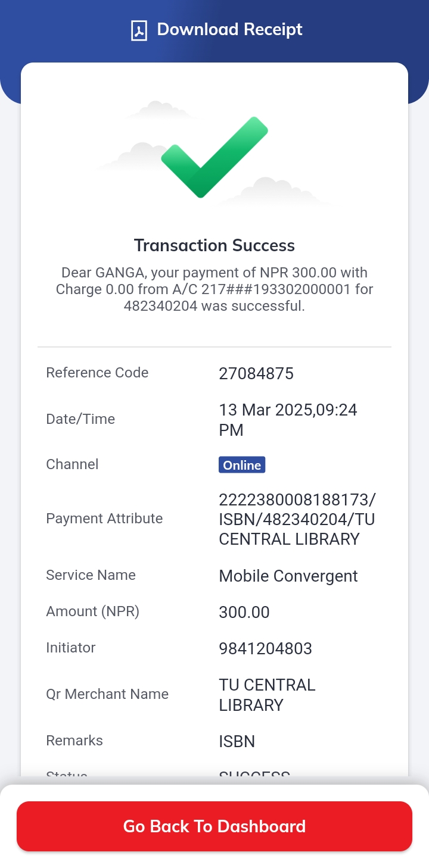Click the Mobile Convergent service name

(x=288, y=576)
